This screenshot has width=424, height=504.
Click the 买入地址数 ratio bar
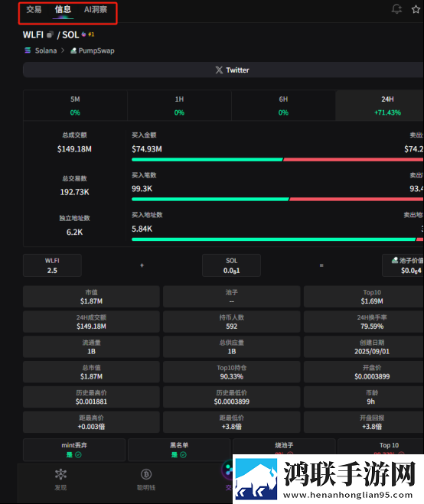(277, 239)
